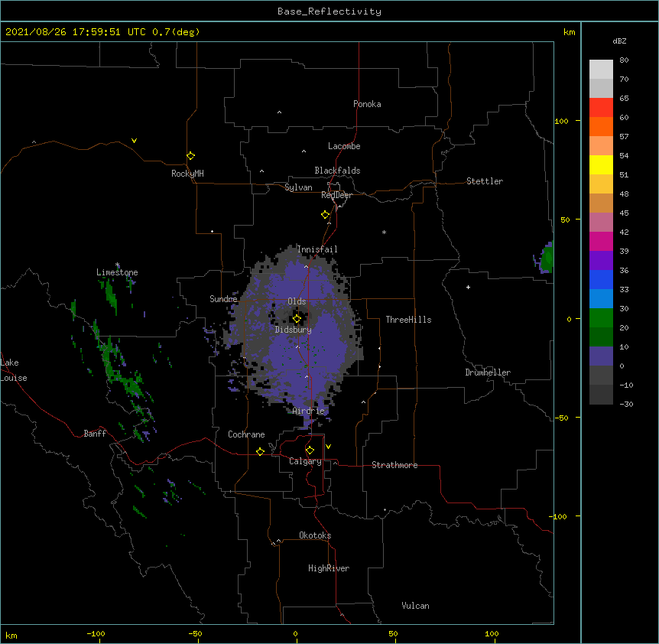Click the radar site diamond between Olds and Didsbury

pyautogui.click(x=297, y=319)
